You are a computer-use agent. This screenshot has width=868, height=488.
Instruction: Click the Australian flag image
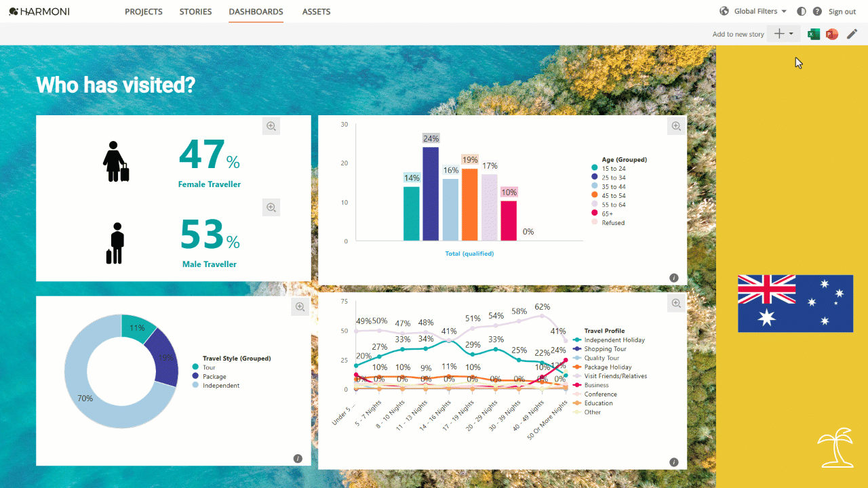click(x=795, y=304)
